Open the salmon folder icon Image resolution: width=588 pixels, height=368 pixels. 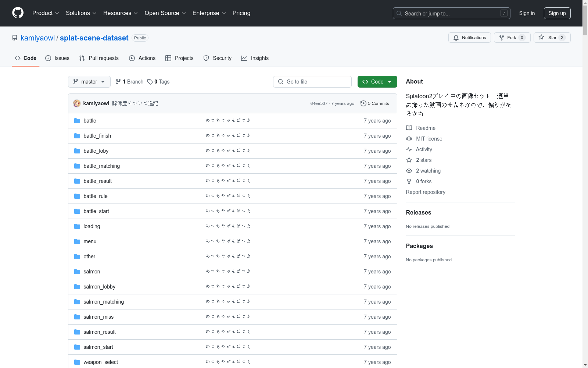(x=77, y=272)
